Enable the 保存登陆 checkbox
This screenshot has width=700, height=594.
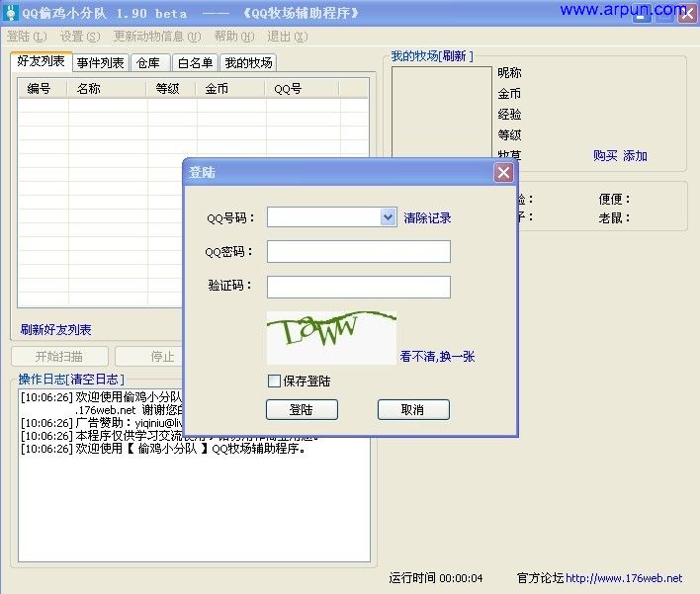coord(275,381)
